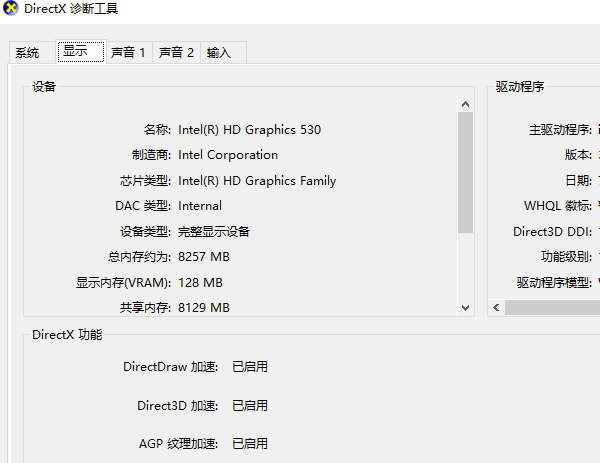
Task: Click the 驱动程序模型 label
Action: (x=554, y=283)
